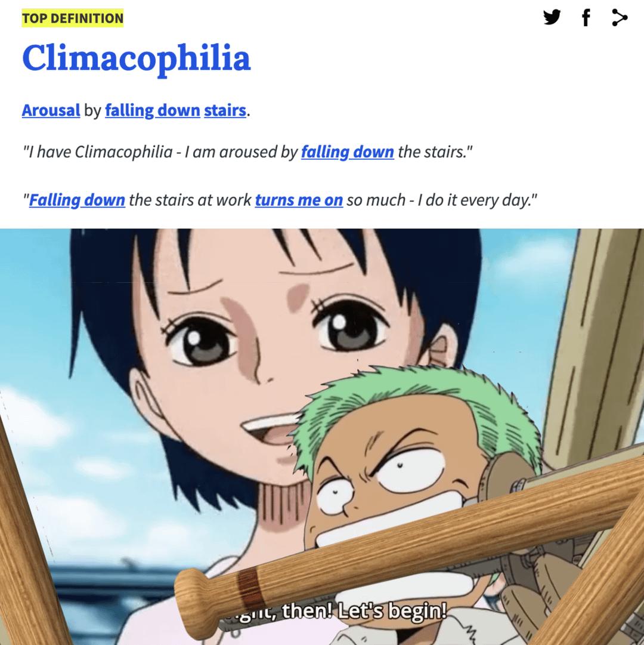The width and height of the screenshot is (644, 645).
Task: Open the Climacophilia title link
Action: tap(137, 58)
